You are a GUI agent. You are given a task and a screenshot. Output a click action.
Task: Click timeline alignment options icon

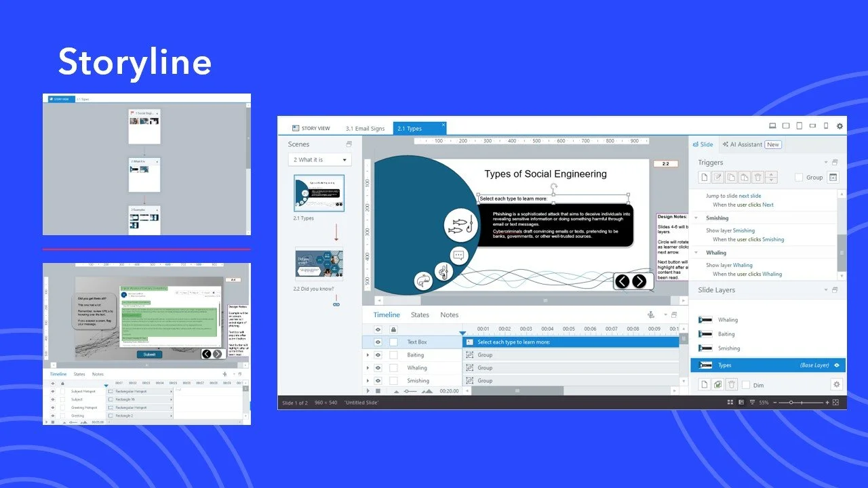click(x=650, y=315)
